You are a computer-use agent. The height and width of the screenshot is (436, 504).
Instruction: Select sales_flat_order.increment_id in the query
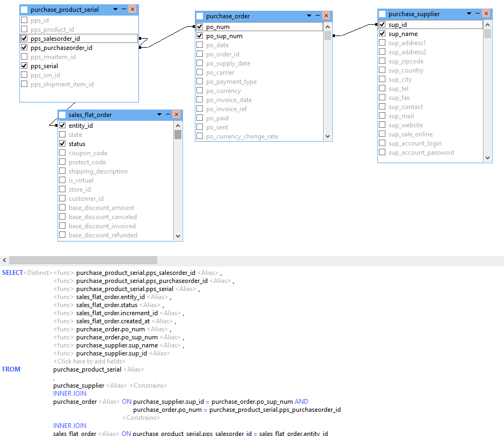117,313
